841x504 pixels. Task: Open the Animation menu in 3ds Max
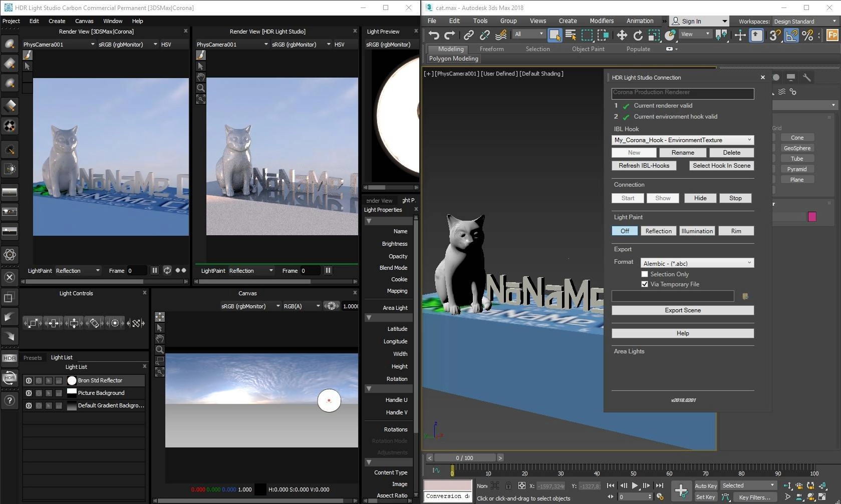(640, 21)
